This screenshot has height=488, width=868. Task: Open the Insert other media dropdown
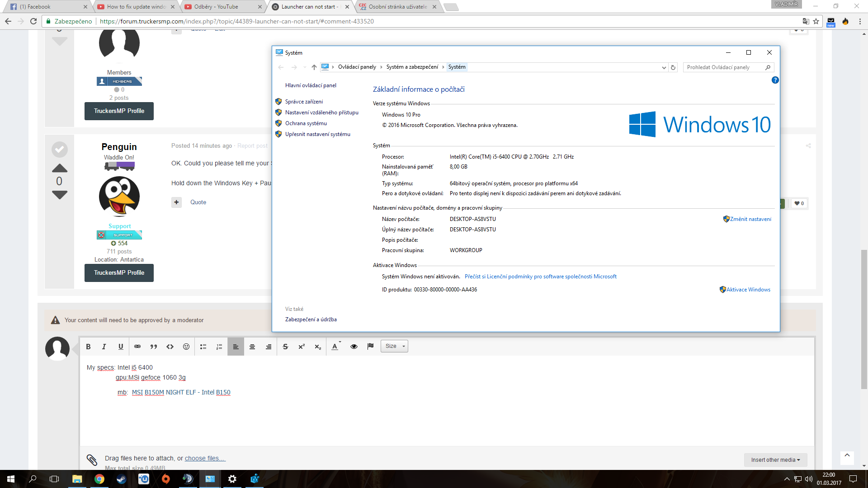tap(775, 460)
